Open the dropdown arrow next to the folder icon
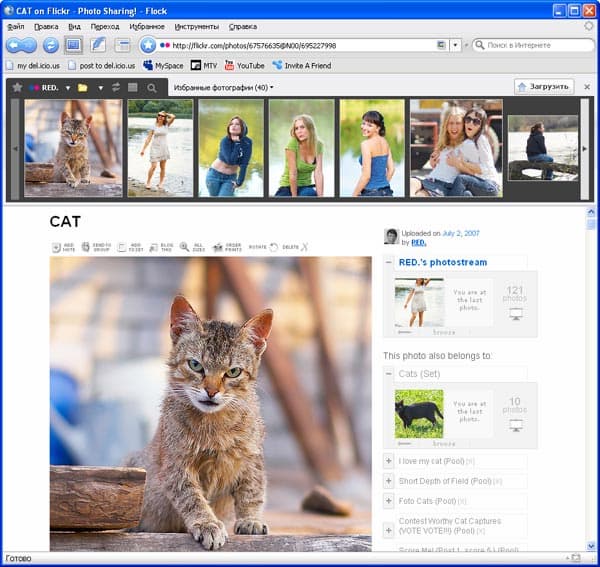600x567 pixels. pos(100,88)
